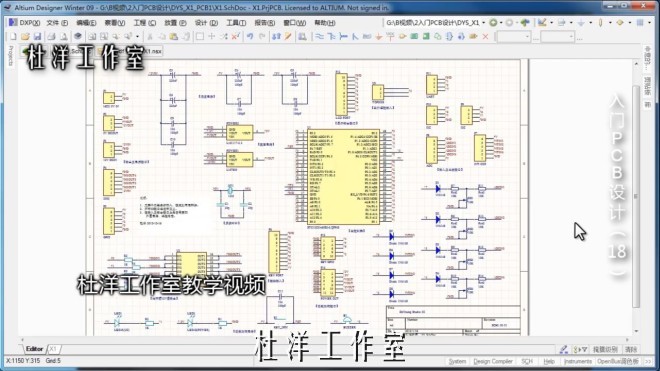Select the Place Wire tool icon

[319, 37]
